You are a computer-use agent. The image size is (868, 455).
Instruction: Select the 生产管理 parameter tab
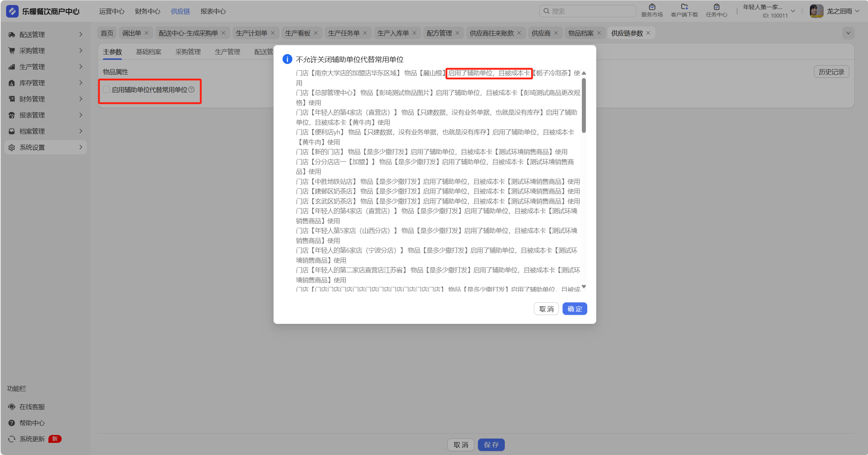pos(228,52)
